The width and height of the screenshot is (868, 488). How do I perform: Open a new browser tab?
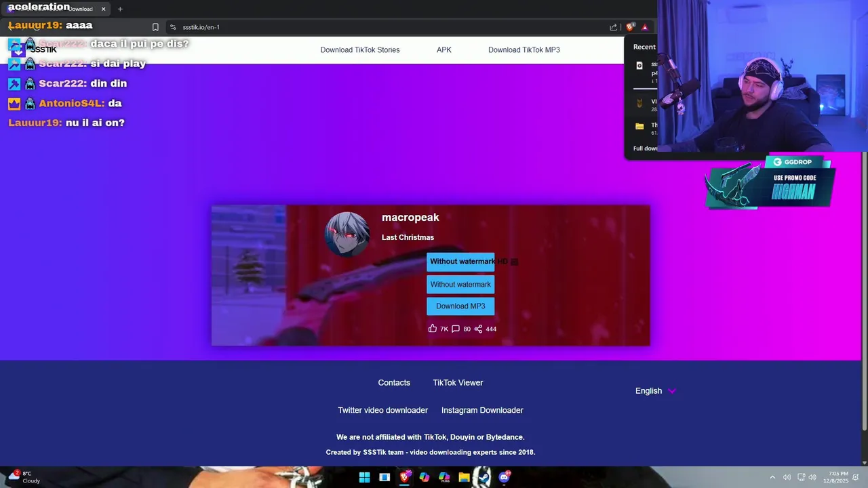(120, 9)
